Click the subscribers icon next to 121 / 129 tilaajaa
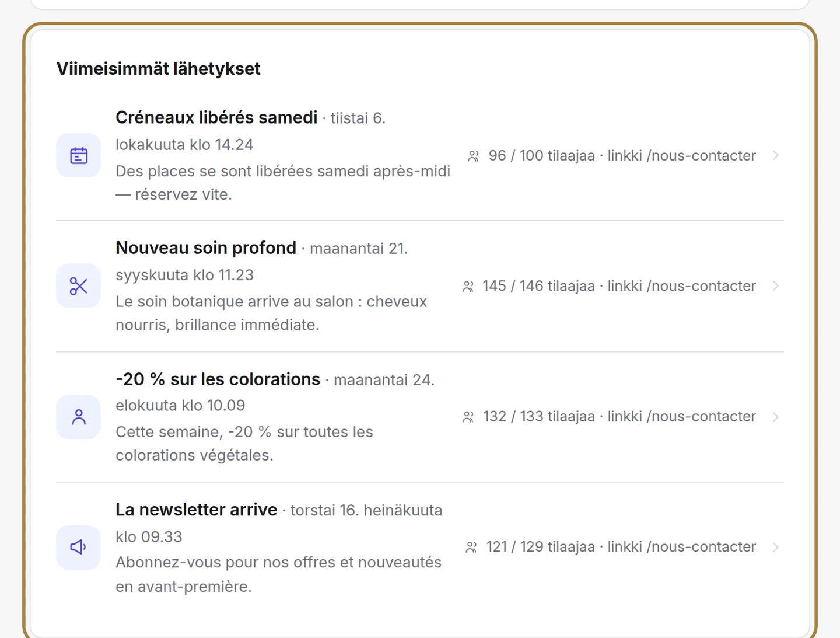Image resolution: width=840 pixels, height=638 pixels. click(x=471, y=547)
